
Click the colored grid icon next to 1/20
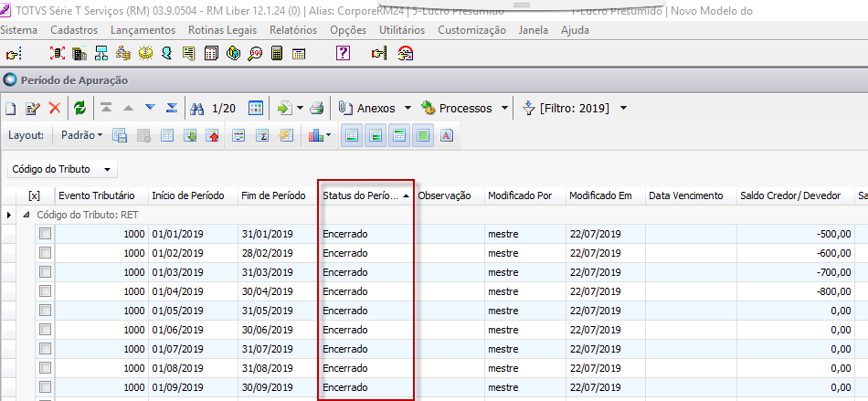pos(256,108)
